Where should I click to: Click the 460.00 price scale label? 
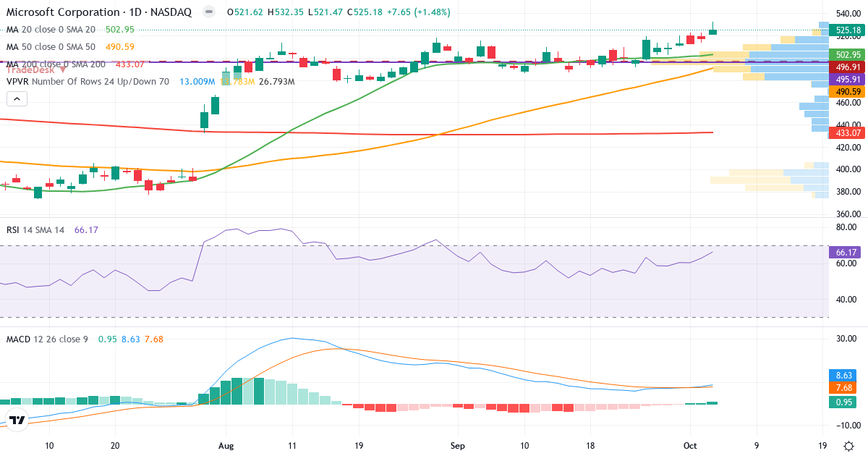point(848,103)
